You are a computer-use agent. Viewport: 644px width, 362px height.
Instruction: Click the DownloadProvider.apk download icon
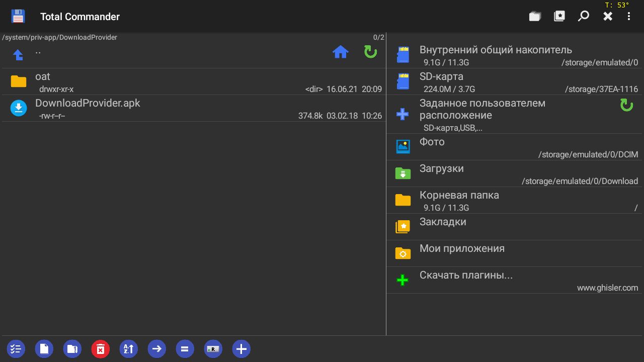(x=19, y=108)
